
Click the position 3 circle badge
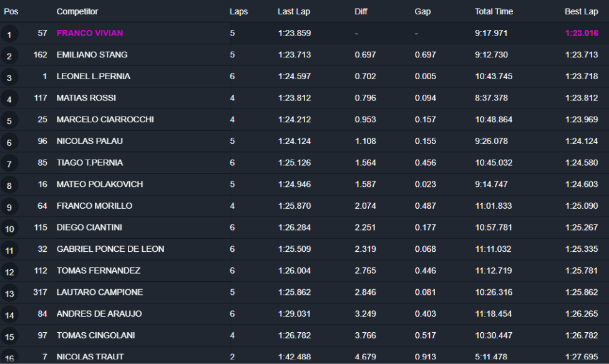click(x=9, y=78)
